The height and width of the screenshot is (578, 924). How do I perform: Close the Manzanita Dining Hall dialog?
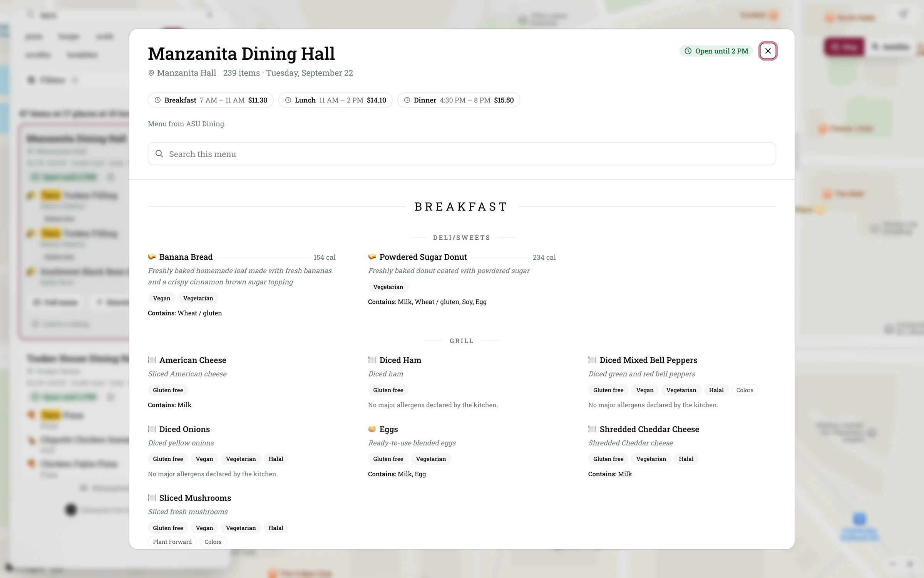[x=768, y=51]
